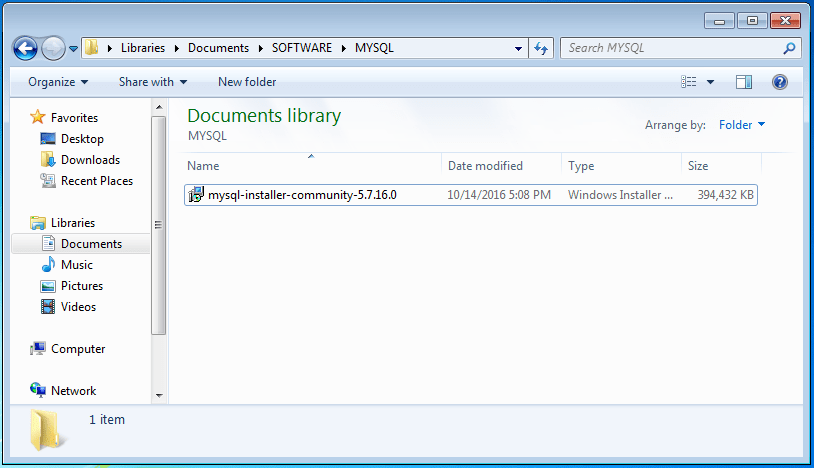Go back with the Back arrow button
The image size is (814, 468).
[25, 49]
